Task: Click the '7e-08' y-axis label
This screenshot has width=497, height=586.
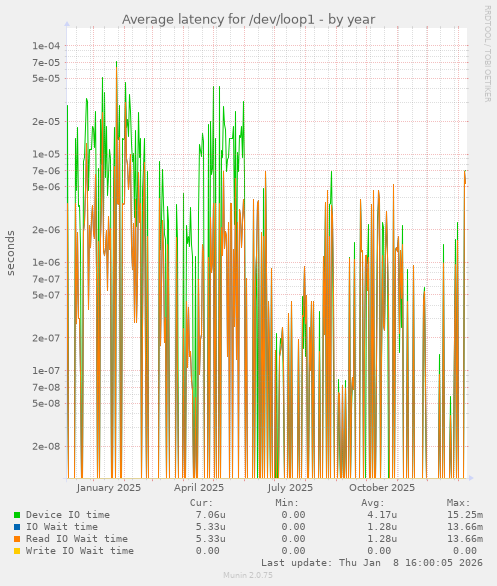Action: point(46,387)
